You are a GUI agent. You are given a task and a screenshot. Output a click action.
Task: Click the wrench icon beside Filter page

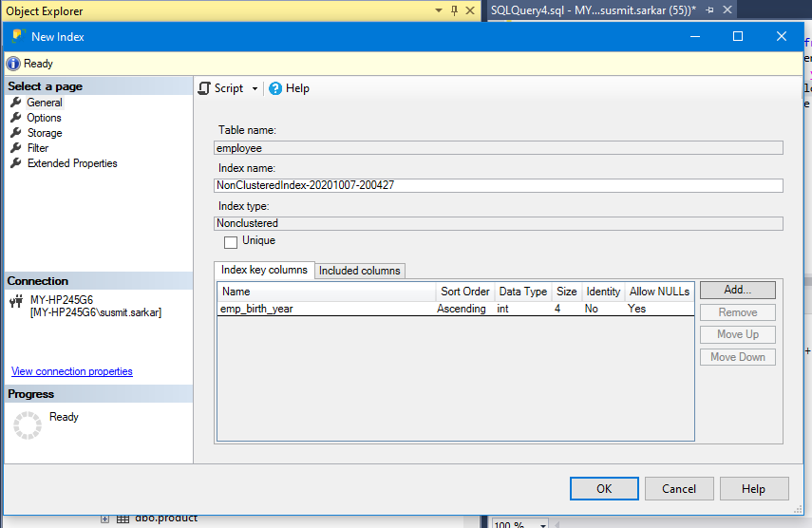point(16,148)
